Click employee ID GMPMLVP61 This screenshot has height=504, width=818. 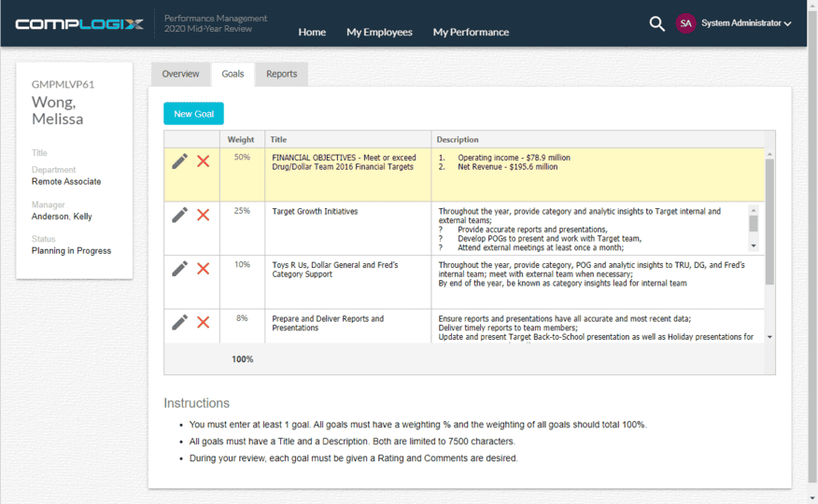point(63,84)
